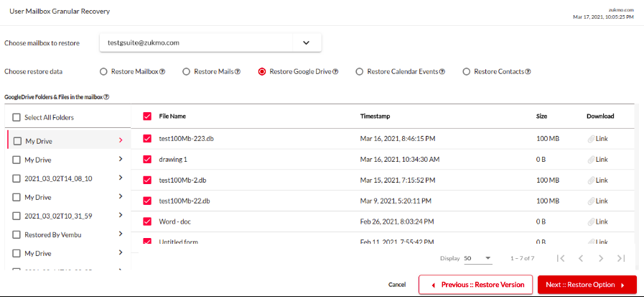
Task: Select the Restore Google Drive radio option
Action: 261,72
